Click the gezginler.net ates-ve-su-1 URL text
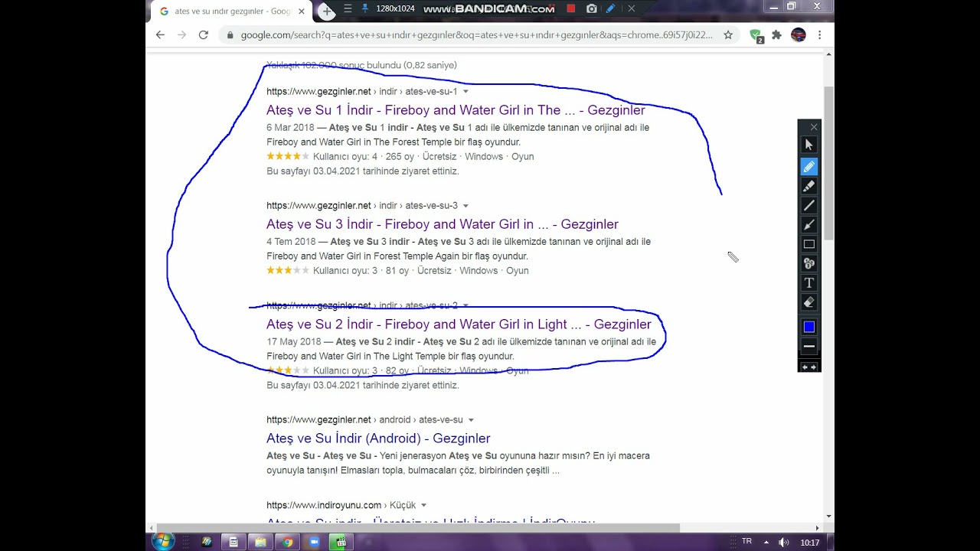This screenshot has width=980, height=551. click(361, 92)
